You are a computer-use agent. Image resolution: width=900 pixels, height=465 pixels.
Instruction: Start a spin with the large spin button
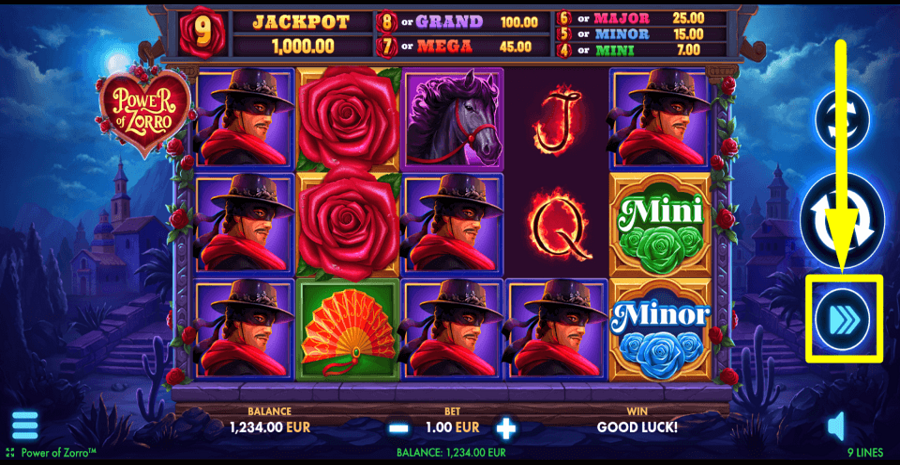[x=843, y=220]
